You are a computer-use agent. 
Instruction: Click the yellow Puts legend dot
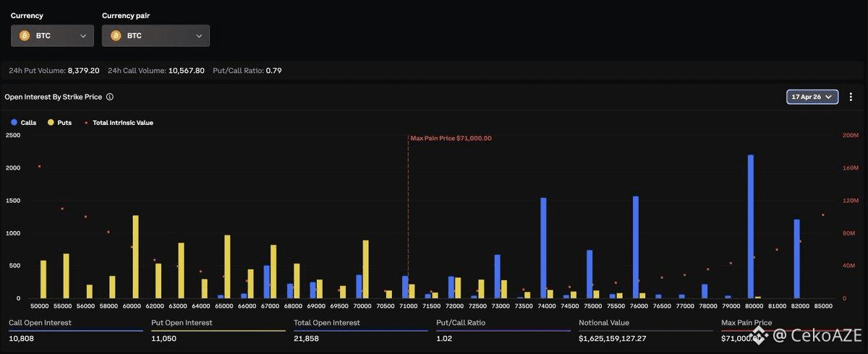pos(50,123)
